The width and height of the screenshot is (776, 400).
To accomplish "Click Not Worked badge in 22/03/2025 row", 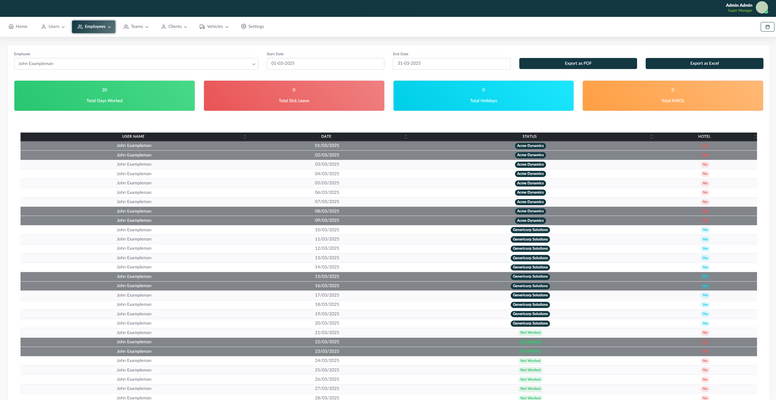I will point(530,342).
